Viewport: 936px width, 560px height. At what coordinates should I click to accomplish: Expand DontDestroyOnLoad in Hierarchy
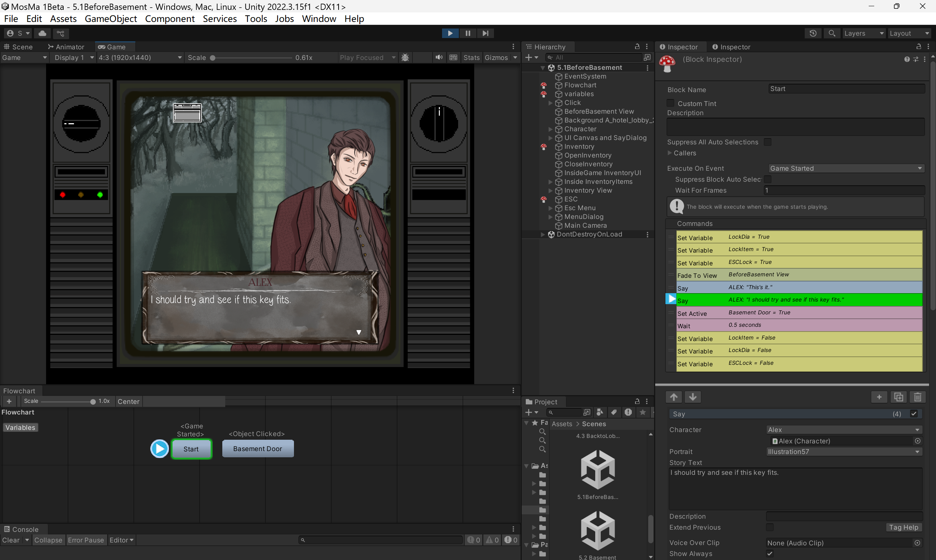[542, 234]
